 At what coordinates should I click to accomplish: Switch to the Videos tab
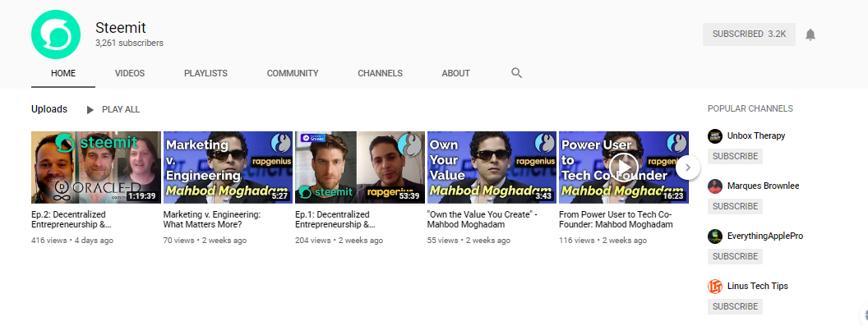pyautogui.click(x=130, y=73)
